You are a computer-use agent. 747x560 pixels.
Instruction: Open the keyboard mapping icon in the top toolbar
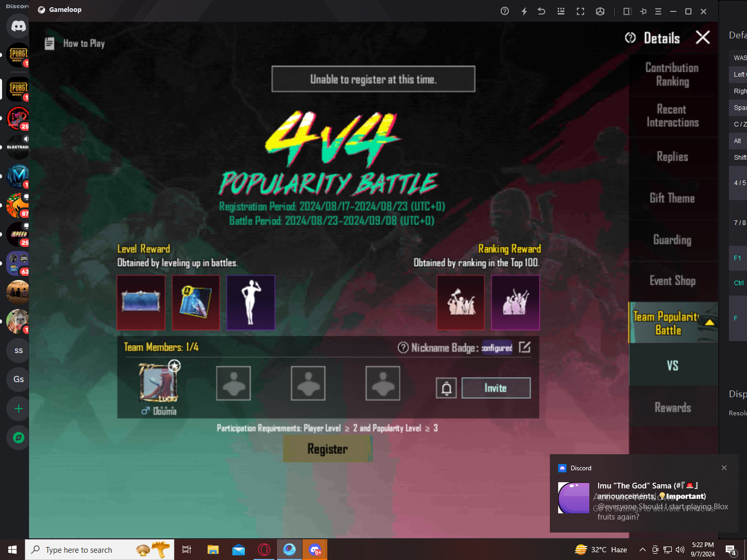click(x=561, y=11)
